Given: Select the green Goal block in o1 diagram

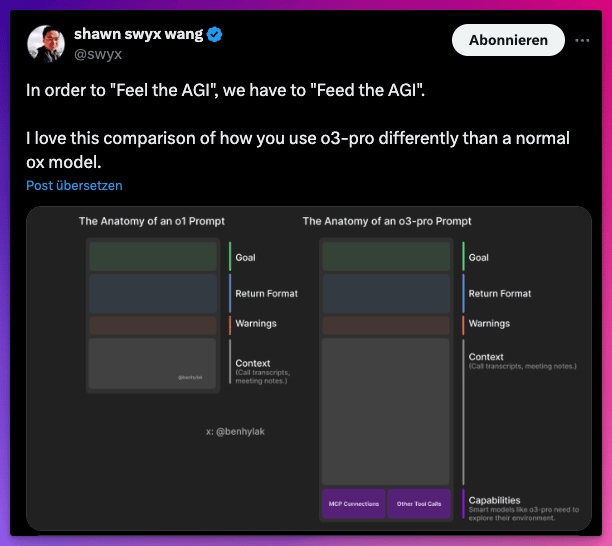Looking at the screenshot, I should [152, 257].
